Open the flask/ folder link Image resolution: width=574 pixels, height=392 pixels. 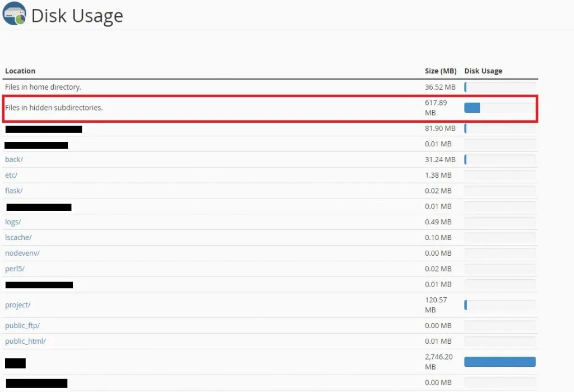[13, 191]
